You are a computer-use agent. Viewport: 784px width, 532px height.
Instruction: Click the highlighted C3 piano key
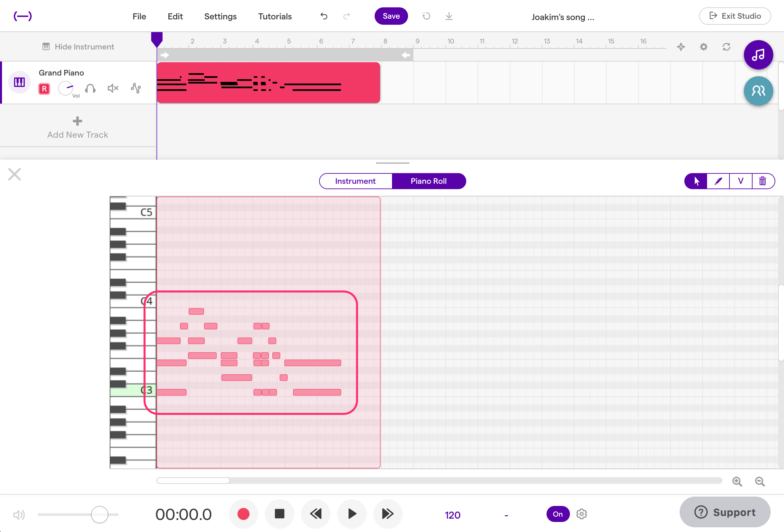(133, 390)
